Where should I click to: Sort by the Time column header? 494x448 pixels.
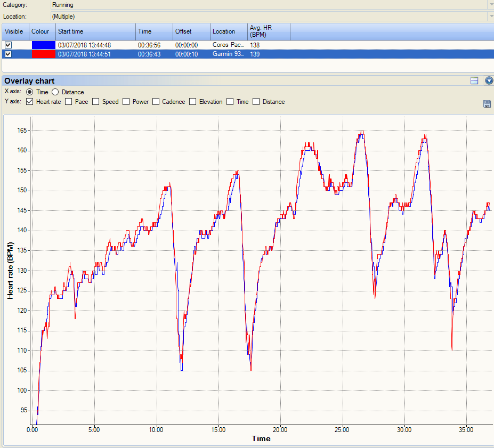coord(155,31)
